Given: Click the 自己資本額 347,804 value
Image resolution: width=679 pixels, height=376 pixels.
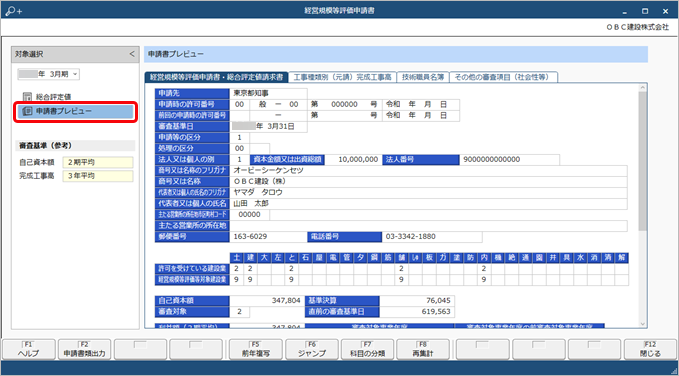Looking at the screenshot, I should [267, 300].
